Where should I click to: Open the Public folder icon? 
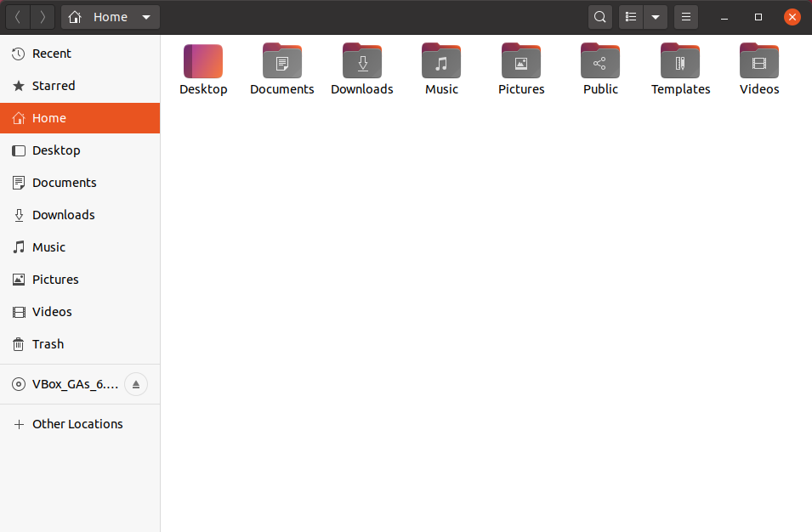tap(600, 60)
